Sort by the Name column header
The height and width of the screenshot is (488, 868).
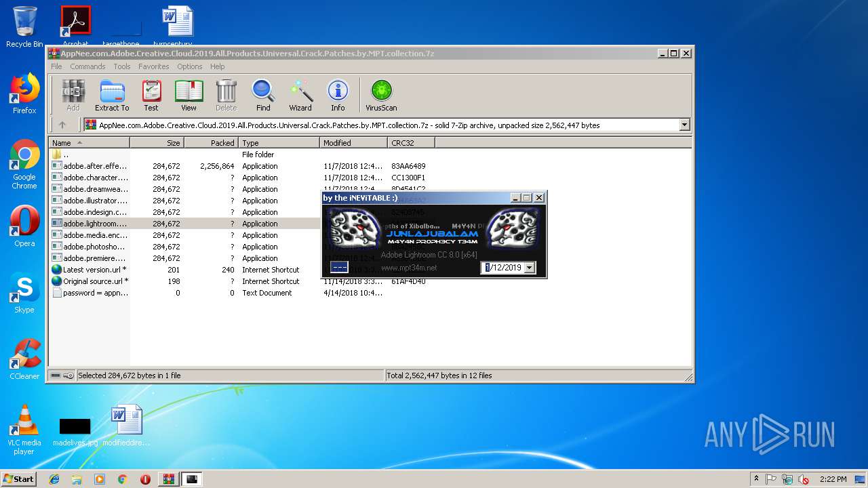(x=89, y=143)
